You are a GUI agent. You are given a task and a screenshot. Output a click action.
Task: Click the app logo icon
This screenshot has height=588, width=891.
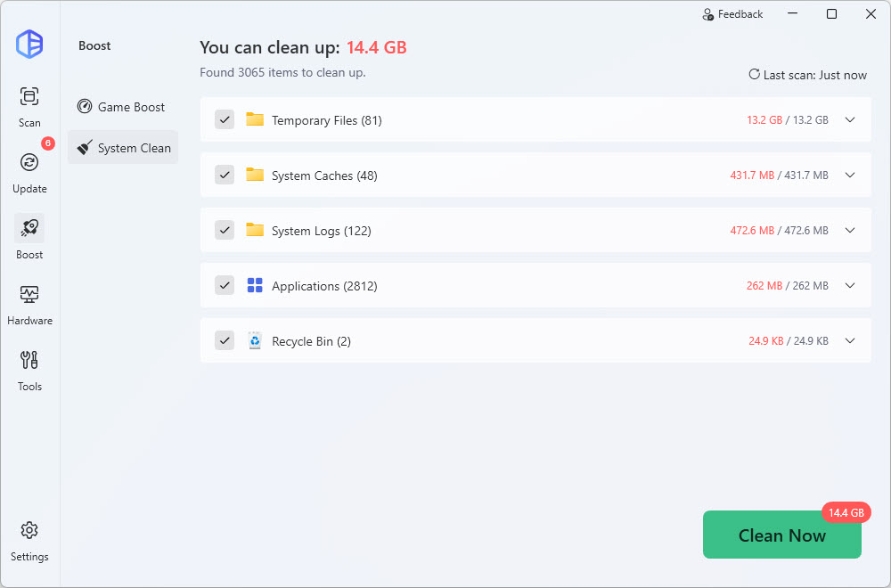[x=29, y=44]
